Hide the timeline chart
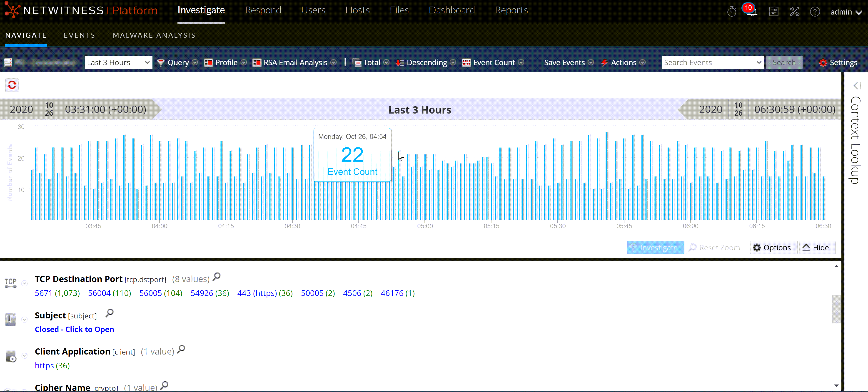The image size is (868, 392). click(x=817, y=248)
